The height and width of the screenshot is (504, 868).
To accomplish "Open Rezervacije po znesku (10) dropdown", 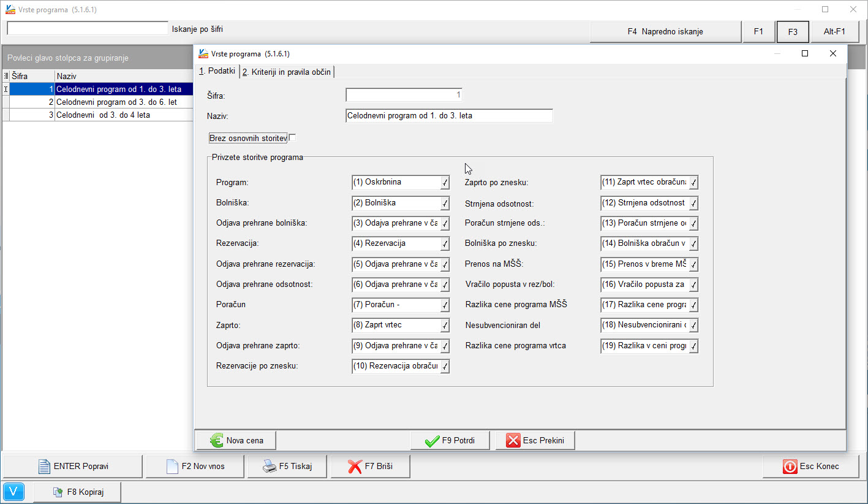I will (445, 367).
